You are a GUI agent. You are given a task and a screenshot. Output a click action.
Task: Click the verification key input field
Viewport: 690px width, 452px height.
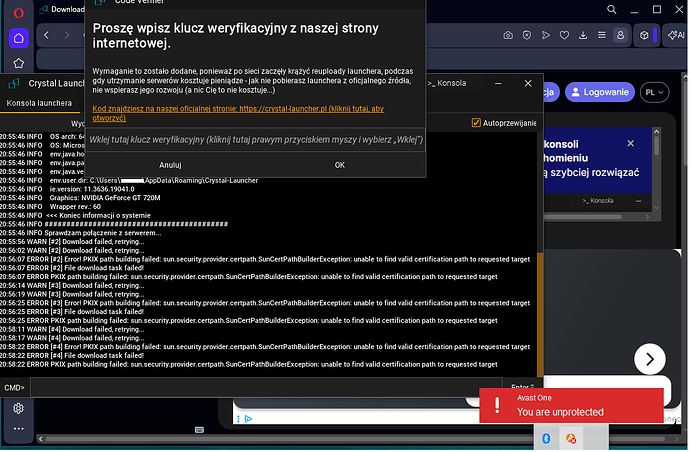click(255, 140)
